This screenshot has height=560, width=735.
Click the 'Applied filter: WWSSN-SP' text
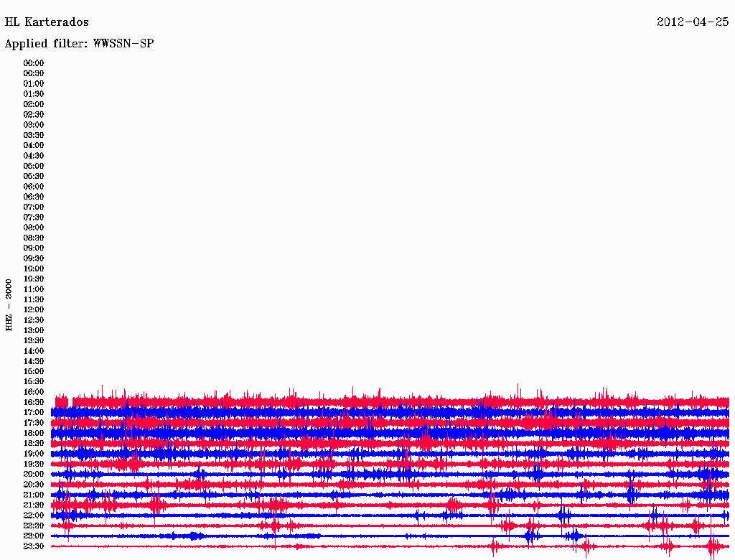(x=79, y=44)
